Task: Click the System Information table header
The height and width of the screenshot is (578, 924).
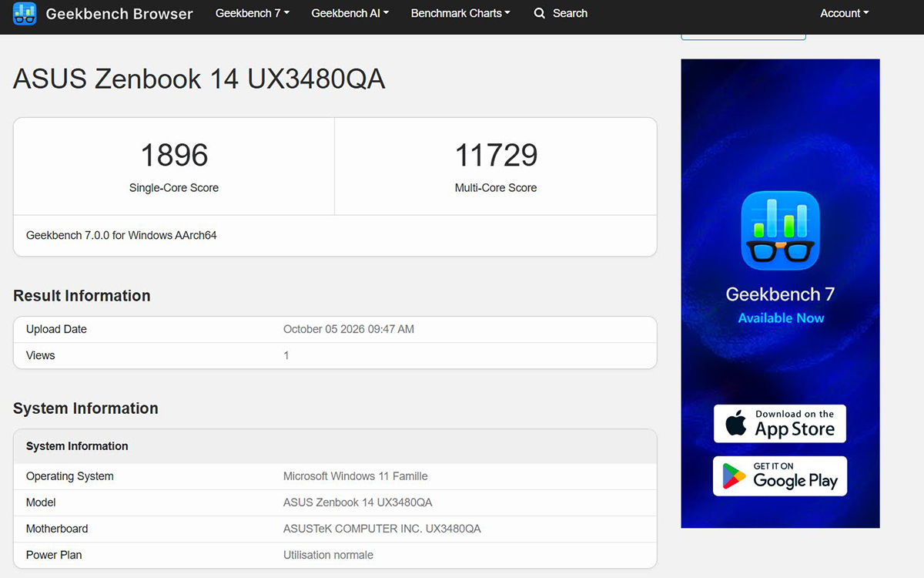Action: click(x=77, y=446)
